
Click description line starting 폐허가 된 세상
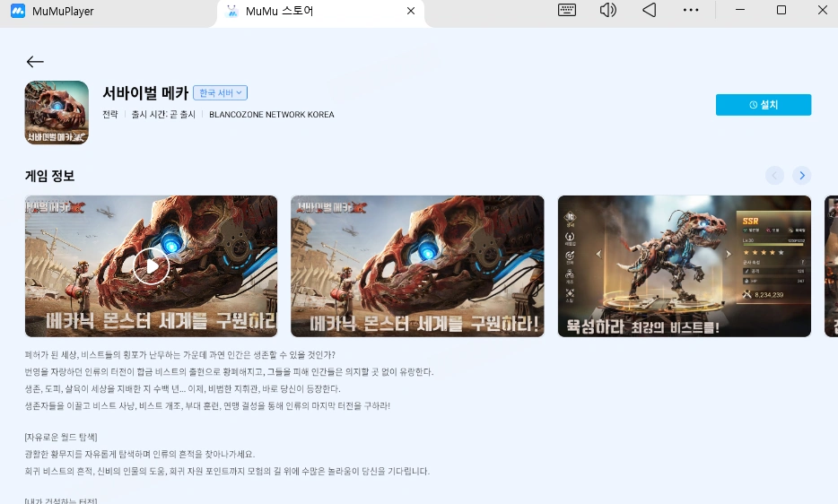(180, 355)
